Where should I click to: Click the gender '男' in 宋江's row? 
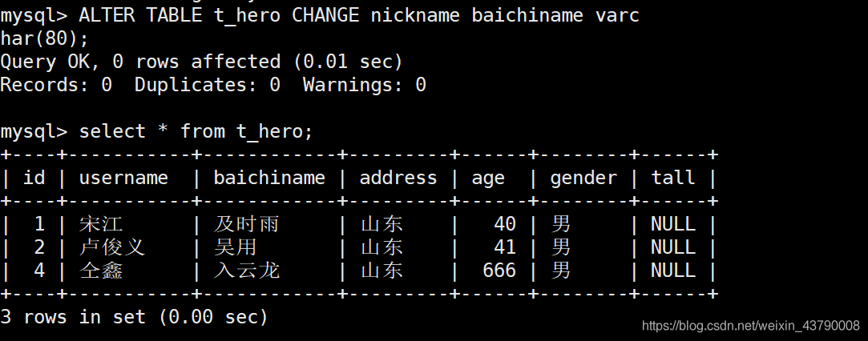pyautogui.click(x=561, y=224)
